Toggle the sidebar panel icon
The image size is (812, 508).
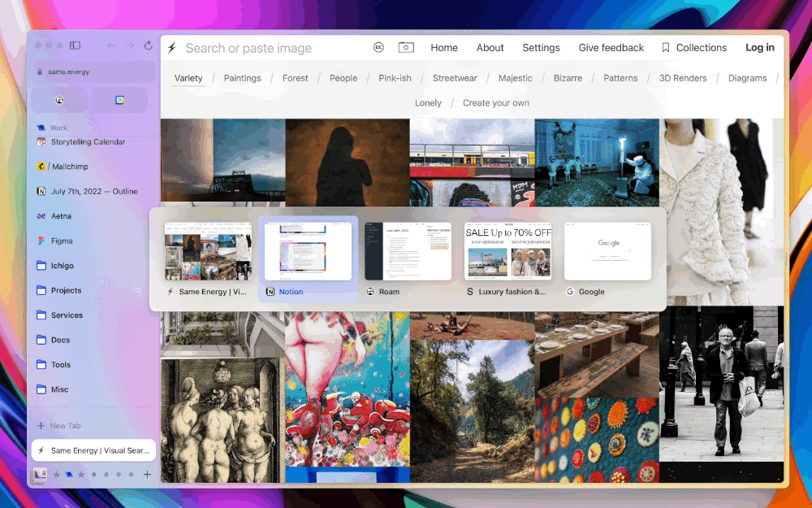(x=74, y=45)
